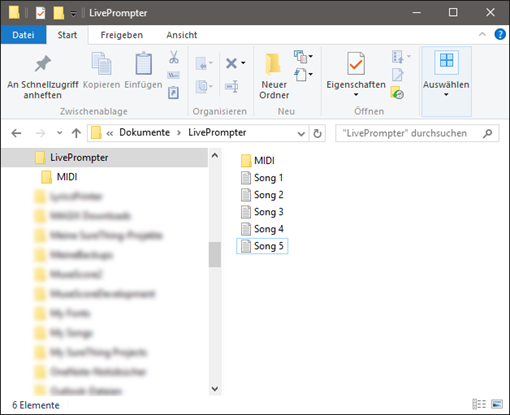This screenshot has width=510, height=415.
Task: Click the move-to icon in Organisieren
Action: pos(201,63)
